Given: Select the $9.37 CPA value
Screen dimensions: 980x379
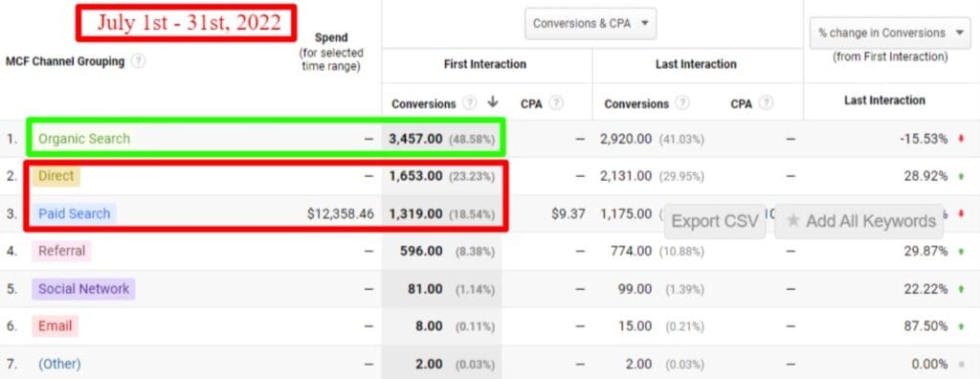Looking at the screenshot, I should (568, 213).
